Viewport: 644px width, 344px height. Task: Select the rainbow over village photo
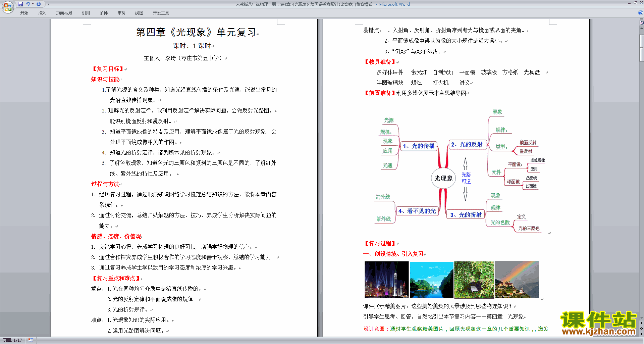(517, 280)
